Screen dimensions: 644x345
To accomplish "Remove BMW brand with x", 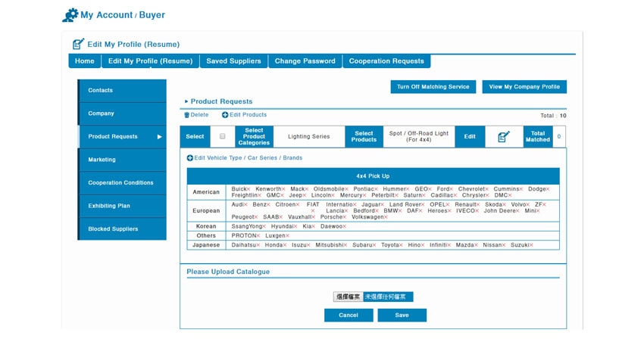I will [x=400, y=211].
